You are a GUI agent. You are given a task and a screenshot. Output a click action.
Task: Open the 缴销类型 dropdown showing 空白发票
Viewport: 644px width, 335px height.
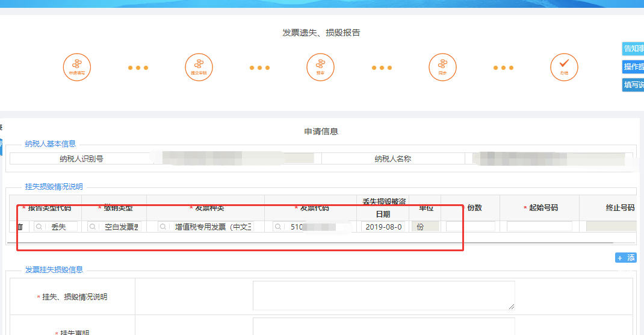pyautogui.click(x=114, y=227)
